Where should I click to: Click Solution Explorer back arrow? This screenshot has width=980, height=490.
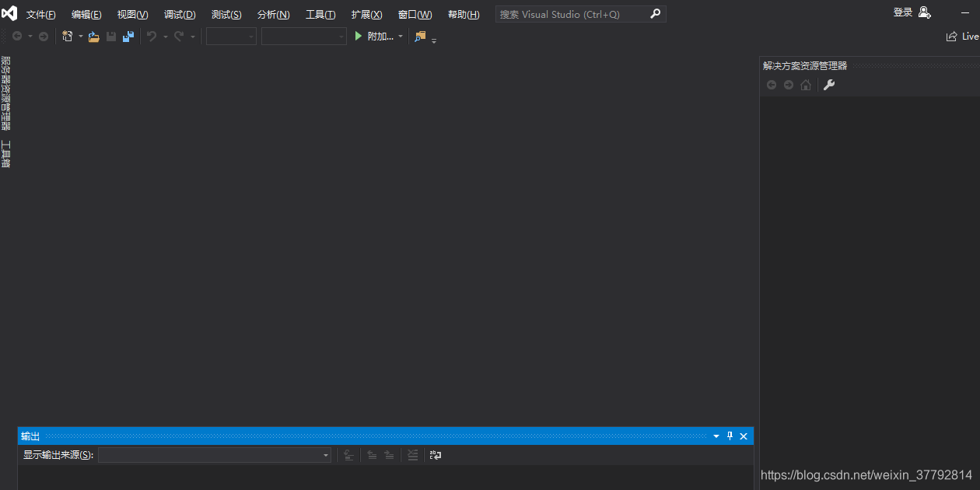click(x=772, y=85)
